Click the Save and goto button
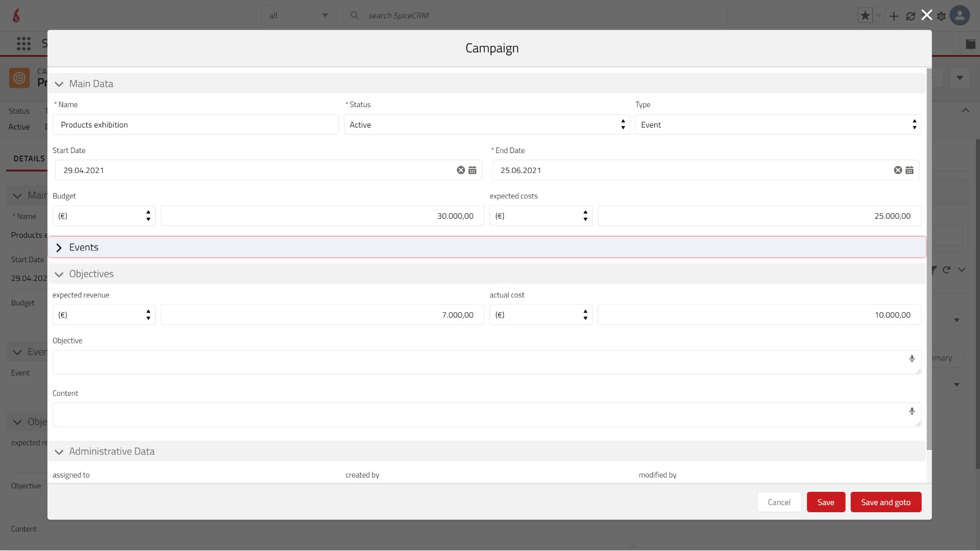The height and width of the screenshot is (551, 980). tap(886, 503)
